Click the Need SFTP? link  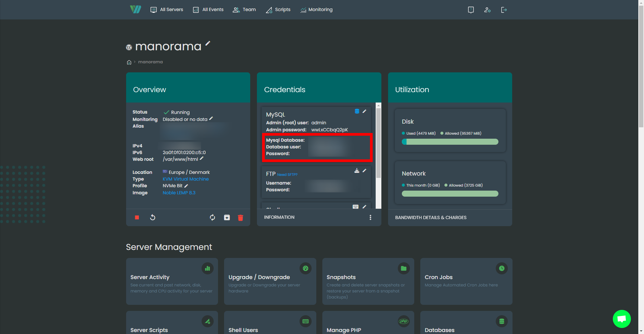pyautogui.click(x=287, y=175)
